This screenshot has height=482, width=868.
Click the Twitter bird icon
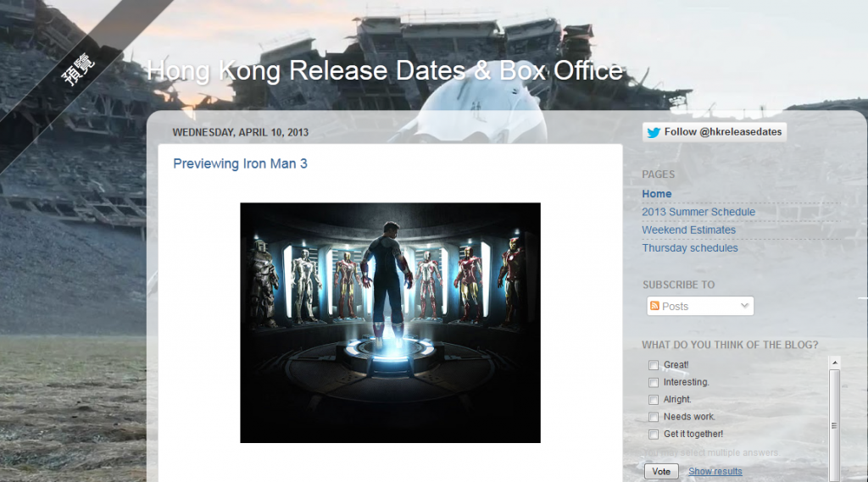click(654, 132)
